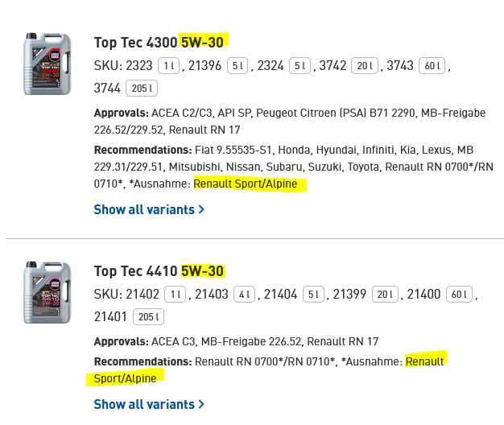Choose the 205 l size for SKU 21401

tap(148, 317)
